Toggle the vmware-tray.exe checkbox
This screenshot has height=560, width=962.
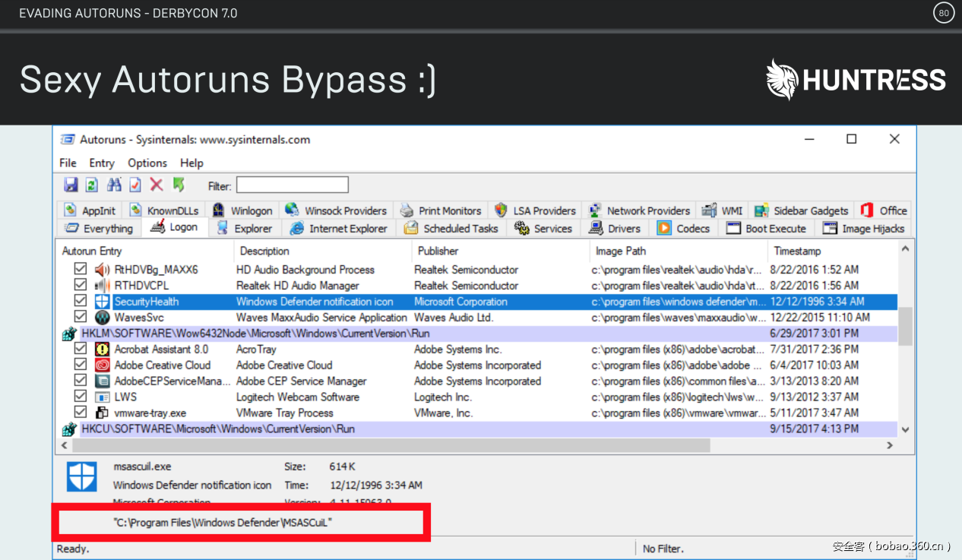(x=81, y=413)
